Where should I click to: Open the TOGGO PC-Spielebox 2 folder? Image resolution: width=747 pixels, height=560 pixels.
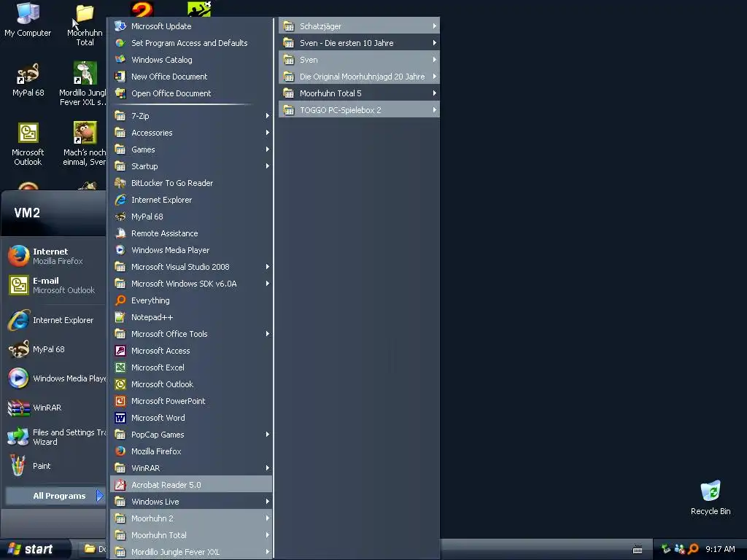click(x=359, y=110)
